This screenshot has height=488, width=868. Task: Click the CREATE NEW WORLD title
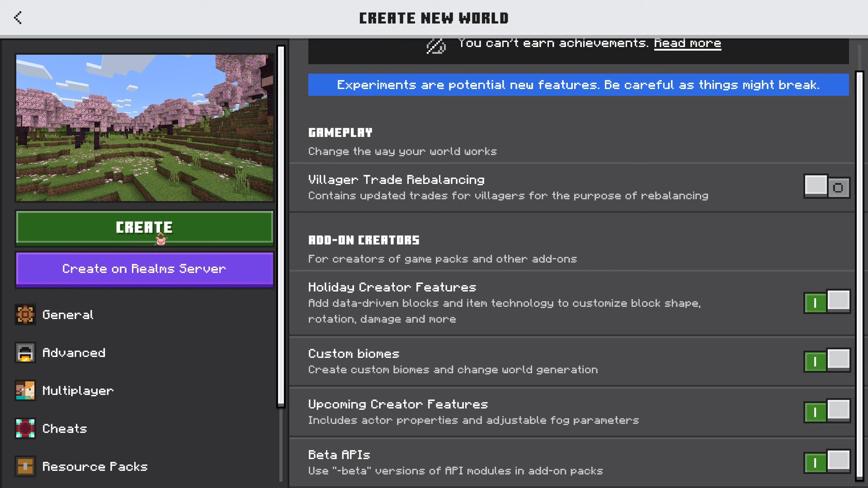434,18
